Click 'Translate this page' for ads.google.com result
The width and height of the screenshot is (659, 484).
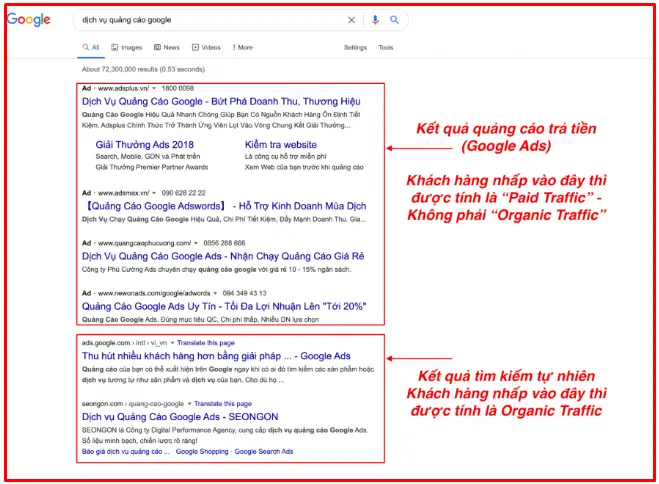(x=206, y=343)
